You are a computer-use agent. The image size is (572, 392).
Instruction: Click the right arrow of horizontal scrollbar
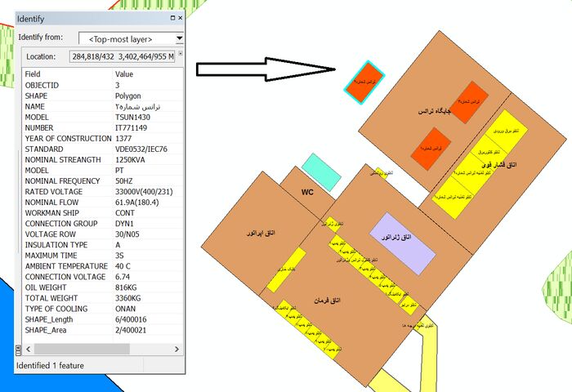(177, 349)
